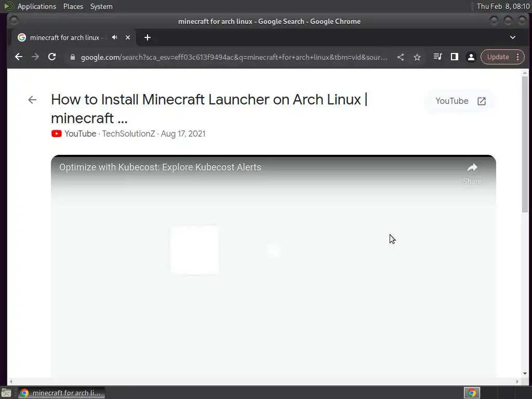Expand the tab search dropdown
This screenshot has height=399, width=532.
(x=513, y=37)
